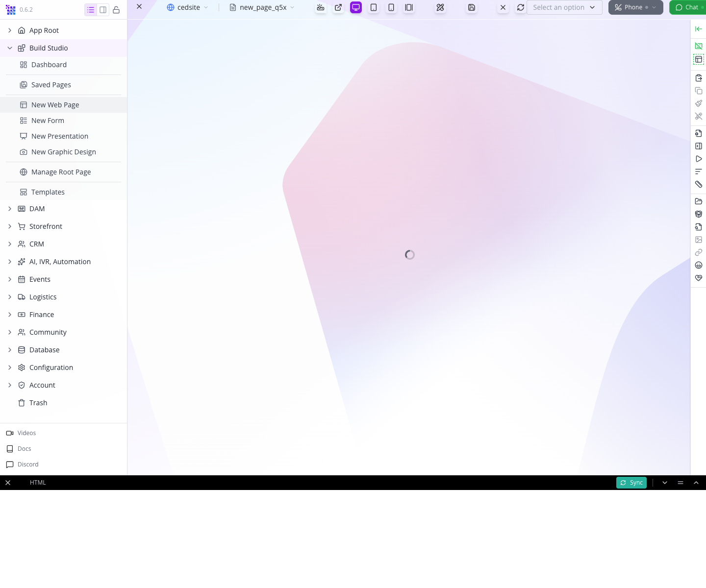Click the boxes package icon

click(x=699, y=214)
